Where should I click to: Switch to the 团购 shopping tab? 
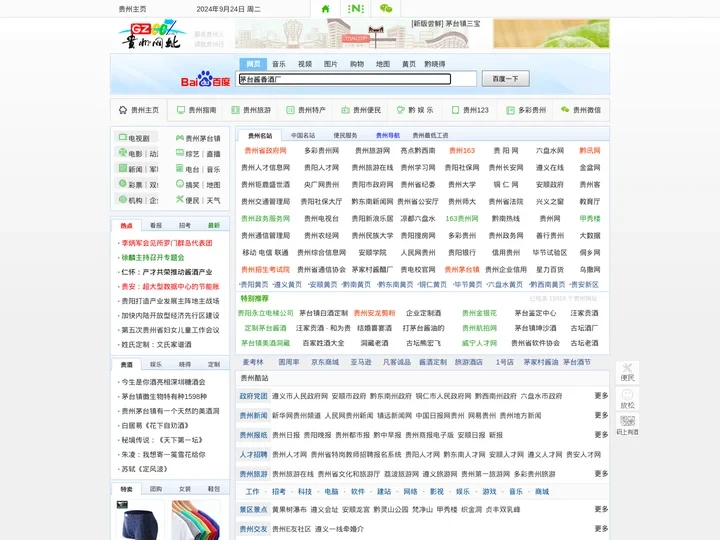[x=156, y=489]
